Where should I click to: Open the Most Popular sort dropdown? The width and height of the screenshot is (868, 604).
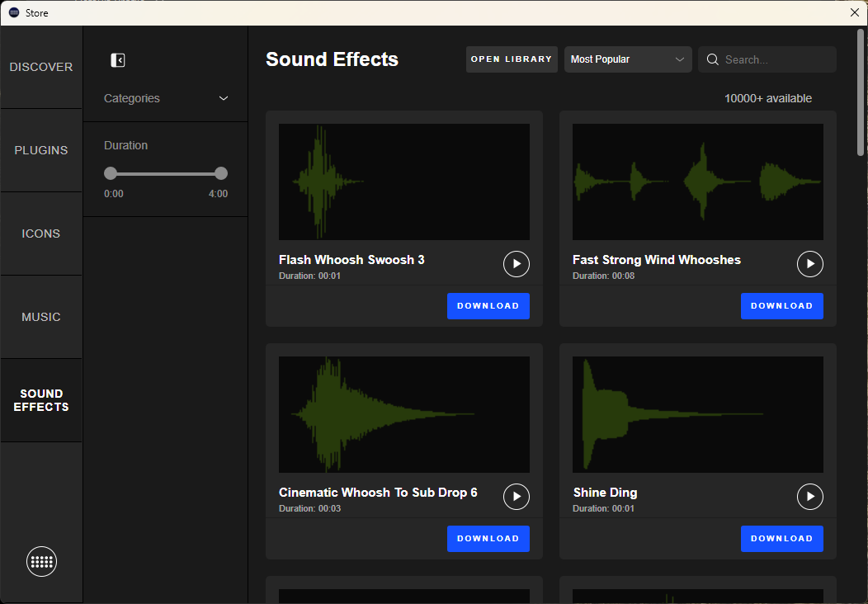[628, 59]
